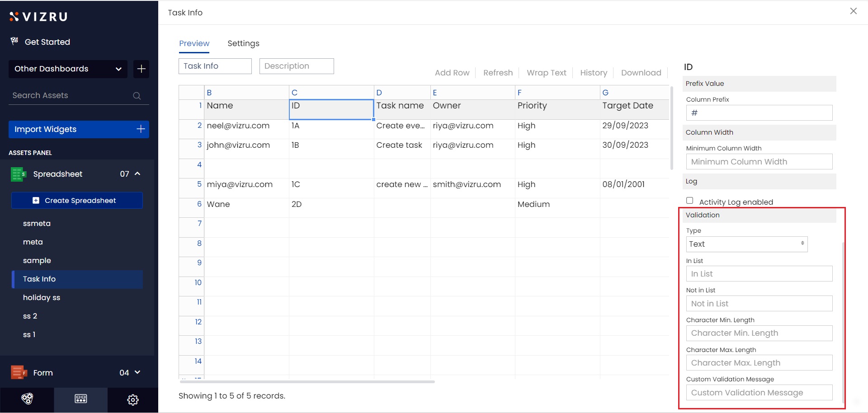Switch to the Settings tab
Viewport: 868px width, 413px height.
(x=243, y=43)
